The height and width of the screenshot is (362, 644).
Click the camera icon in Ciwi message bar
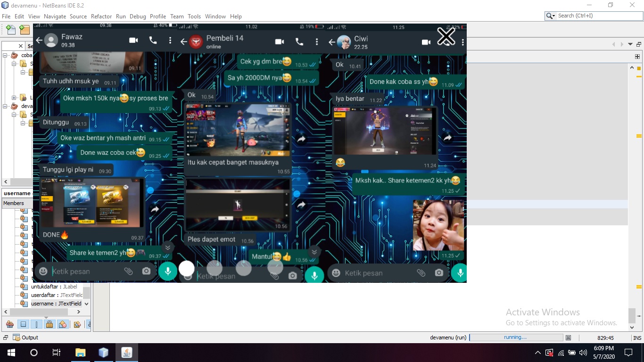(439, 273)
